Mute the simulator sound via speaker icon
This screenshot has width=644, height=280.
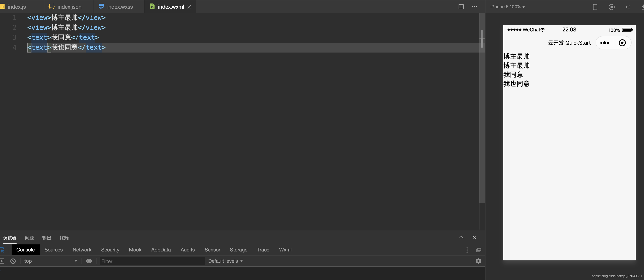(x=628, y=7)
